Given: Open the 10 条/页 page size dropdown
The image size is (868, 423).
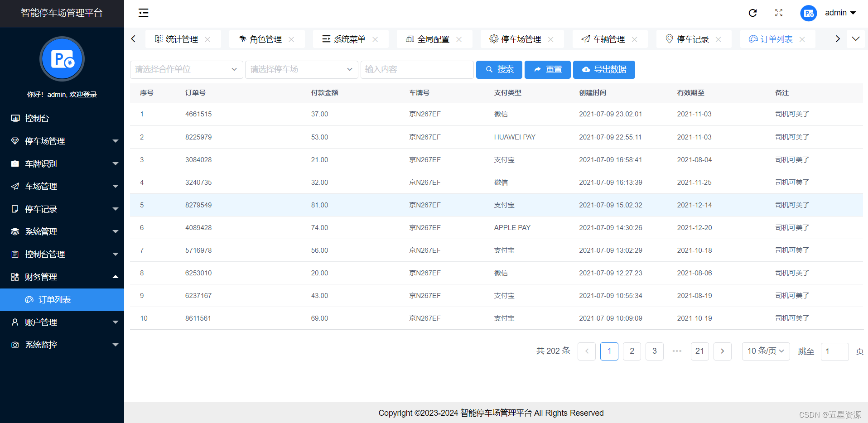Looking at the screenshot, I should click(x=766, y=351).
